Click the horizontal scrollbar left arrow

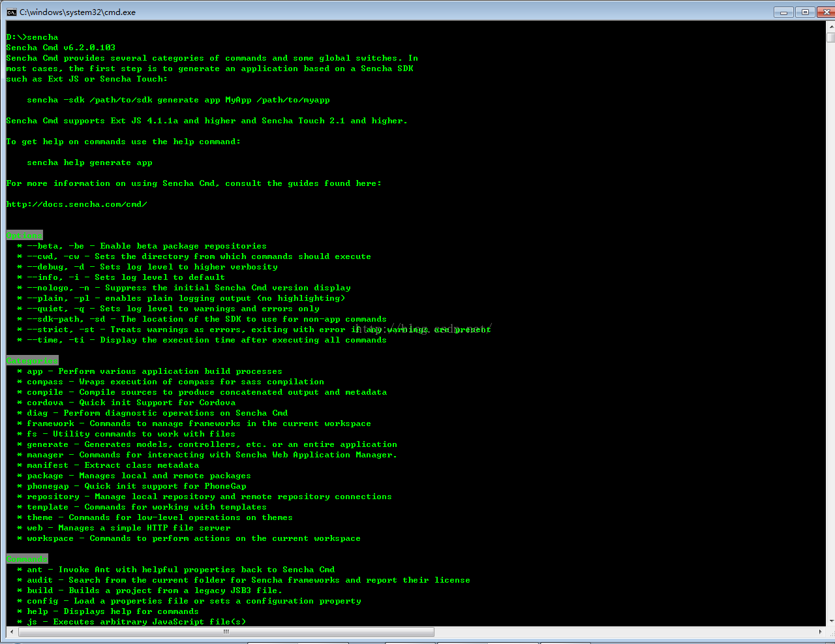11,632
